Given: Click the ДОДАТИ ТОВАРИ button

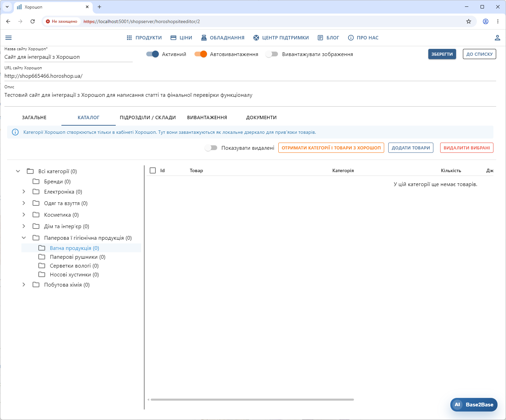Looking at the screenshot, I should (411, 148).
